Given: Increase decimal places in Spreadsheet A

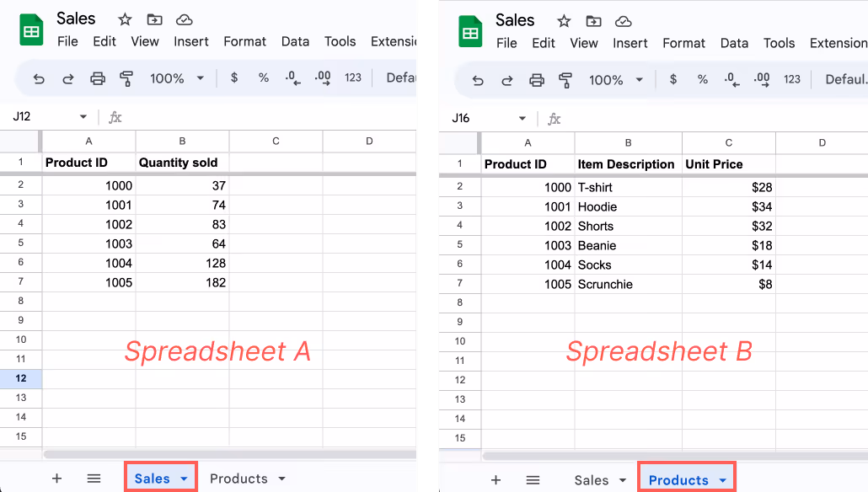Looking at the screenshot, I should tap(323, 78).
